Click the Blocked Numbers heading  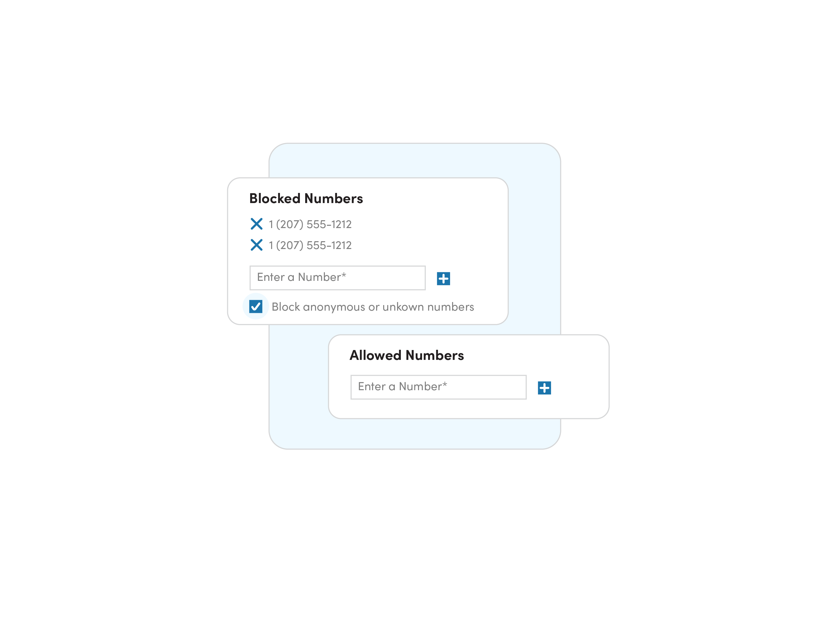(x=306, y=199)
